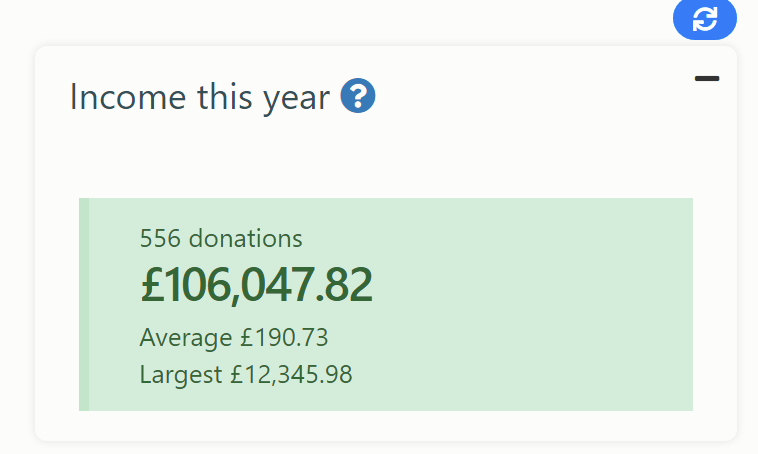Click the £12,345.98 largest donation value
758x454 pixels.
pyautogui.click(x=292, y=375)
